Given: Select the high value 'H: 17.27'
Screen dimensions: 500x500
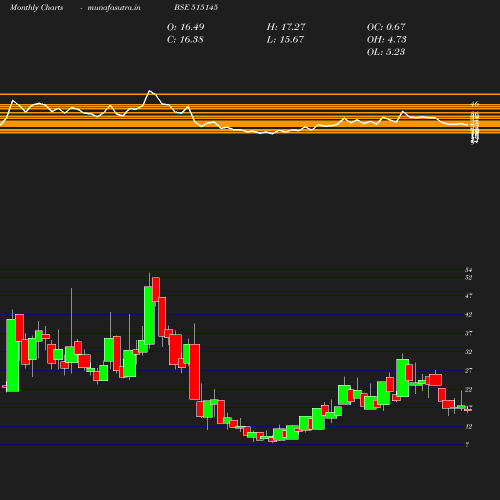Looking at the screenshot, I should click(x=286, y=27).
